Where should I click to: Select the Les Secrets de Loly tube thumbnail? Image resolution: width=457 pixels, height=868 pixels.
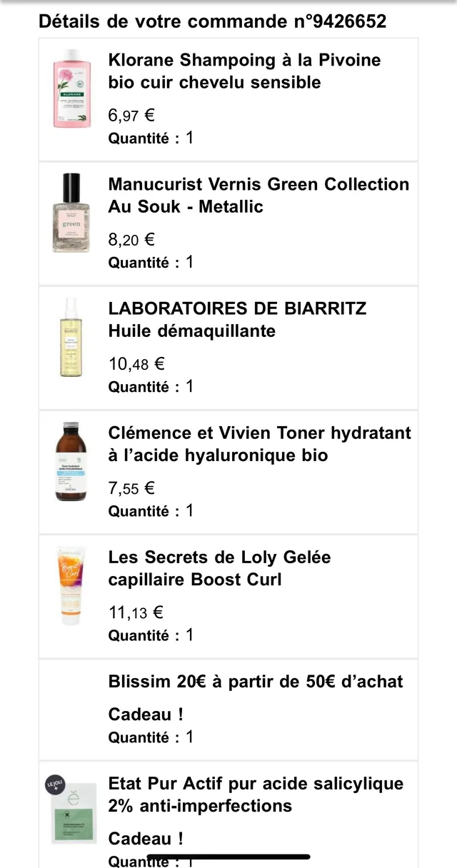point(71,584)
